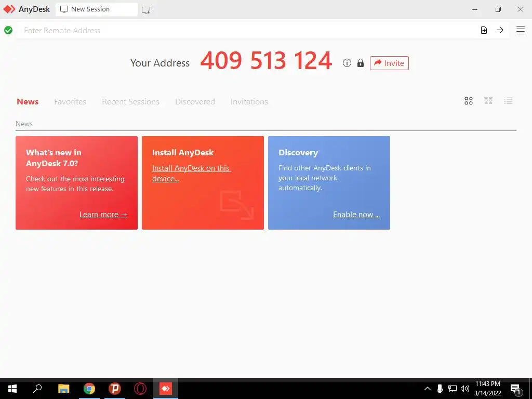Click the AnyDesk taskbar icon

(166, 389)
